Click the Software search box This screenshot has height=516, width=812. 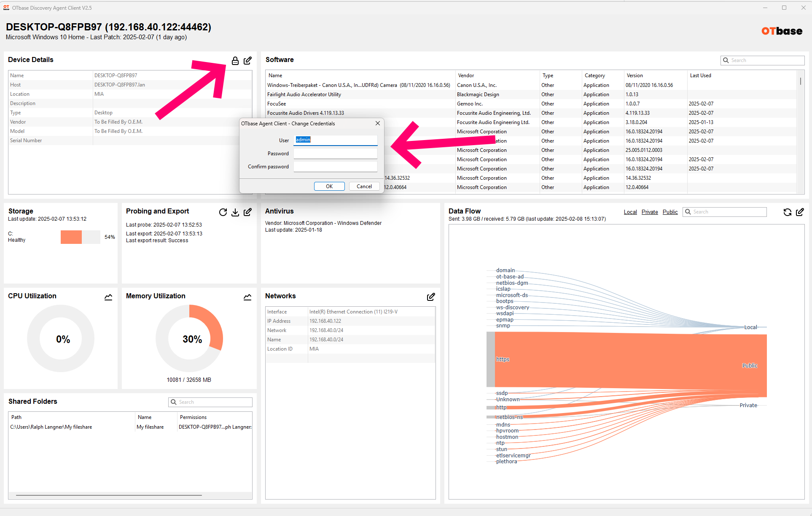[x=762, y=60]
